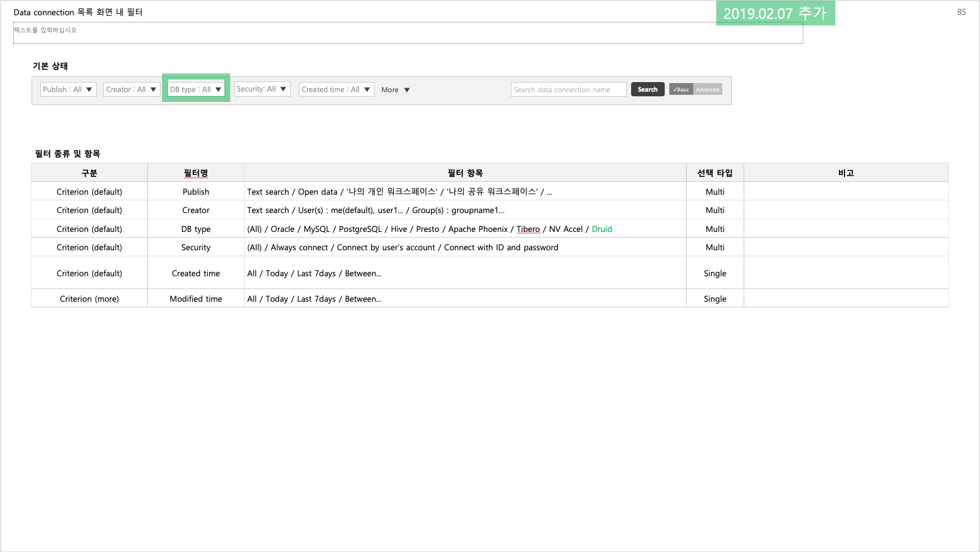Switch to Basic search mode
The height and width of the screenshot is (552, 980).
point(681,89)
